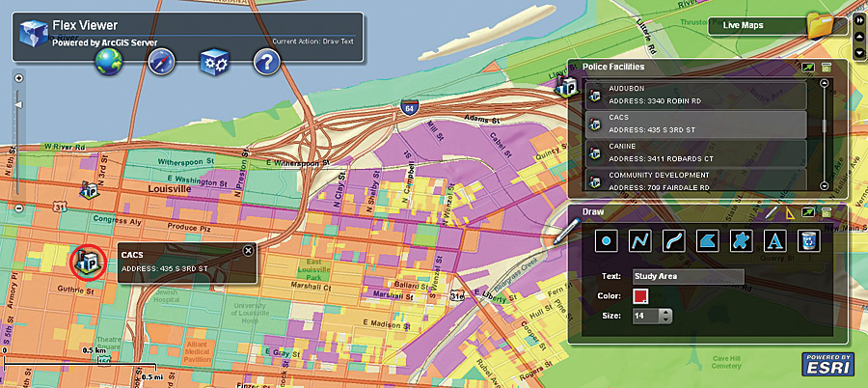Select the draw point tool

click(x=607, y=240)
